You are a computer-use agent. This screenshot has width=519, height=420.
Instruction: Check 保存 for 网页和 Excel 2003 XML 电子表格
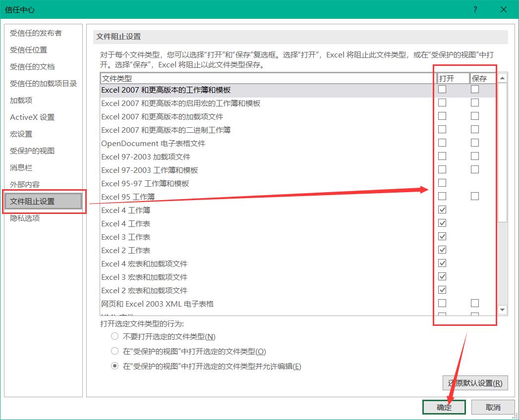click(x=474, y=303)
